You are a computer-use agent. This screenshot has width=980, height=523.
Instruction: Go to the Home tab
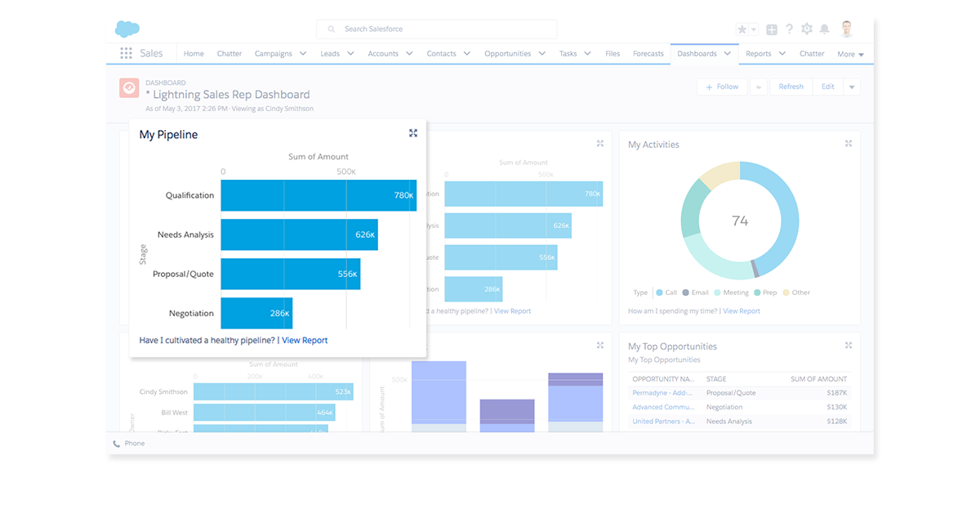194,54
